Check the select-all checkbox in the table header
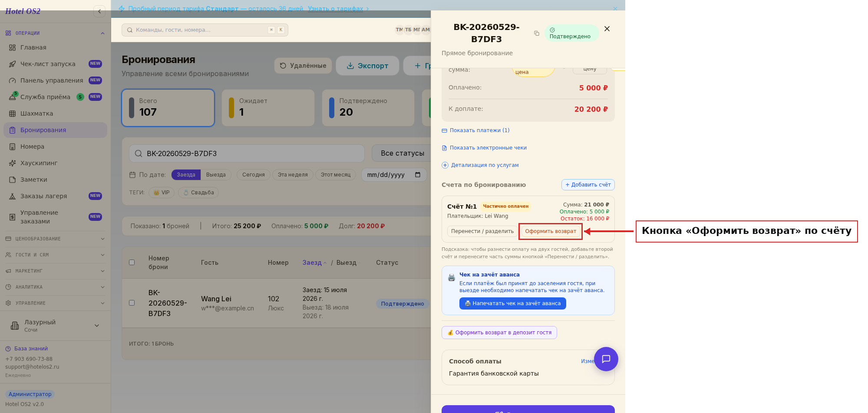 (132, 263)
